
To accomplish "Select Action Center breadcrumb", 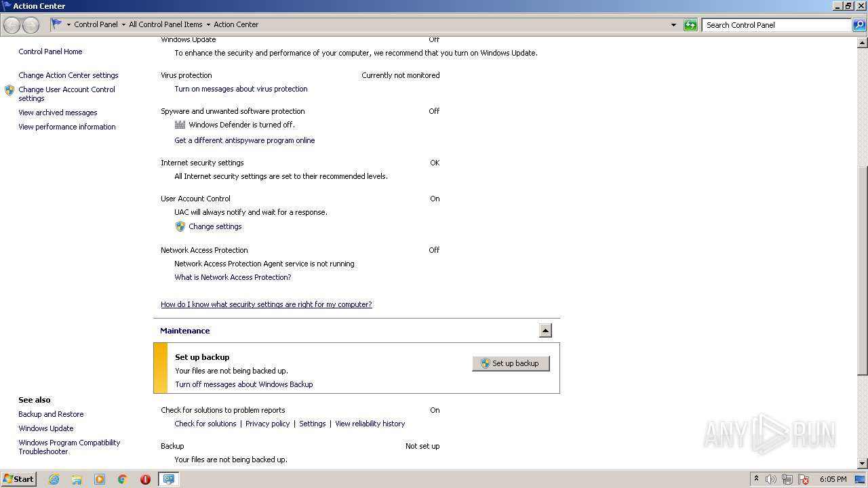I will click(236, 24).
